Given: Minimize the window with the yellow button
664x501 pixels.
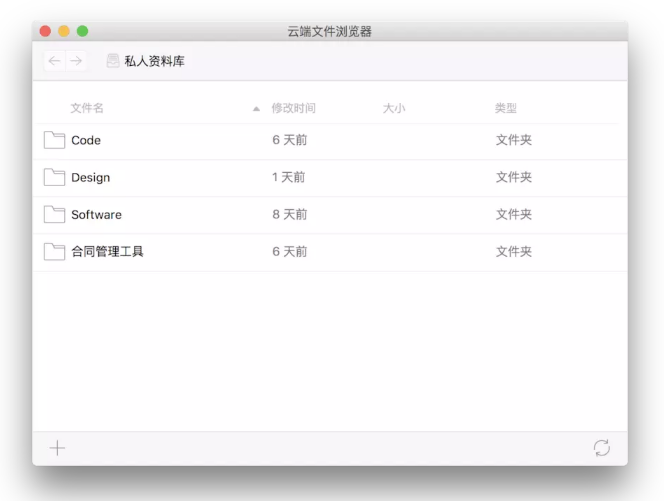Looking at the screenshot, I should [64, 31].
